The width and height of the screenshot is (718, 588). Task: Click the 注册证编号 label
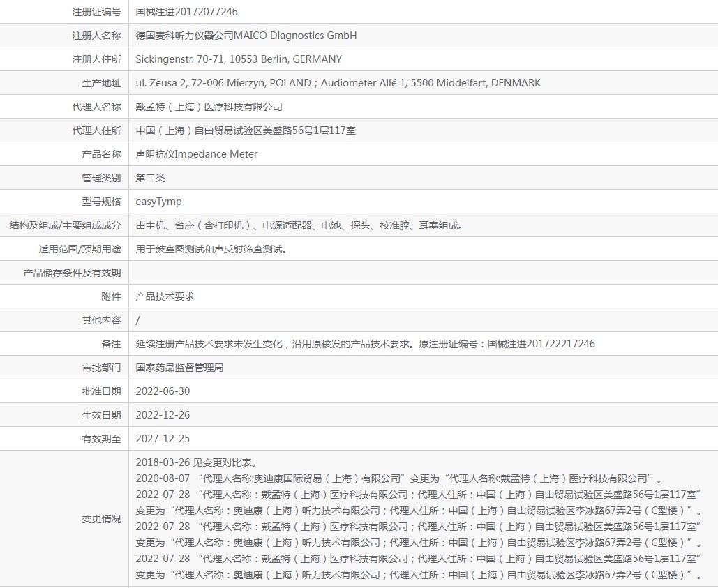[96, 12]
